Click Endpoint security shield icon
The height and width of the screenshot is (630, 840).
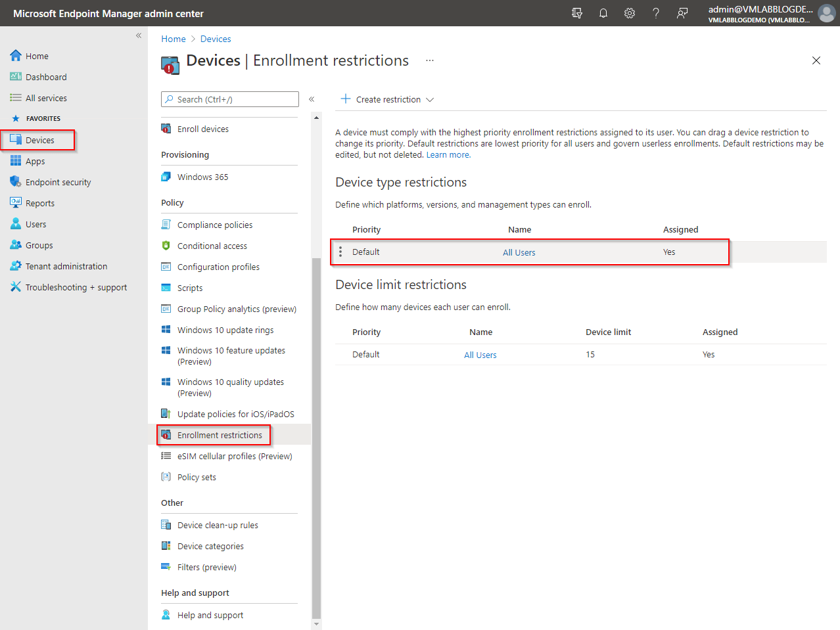tap(16, 182)
